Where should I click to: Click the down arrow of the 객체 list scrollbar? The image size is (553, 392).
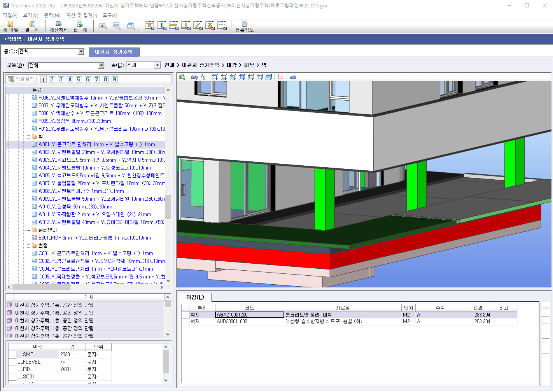tap(168, 334)
